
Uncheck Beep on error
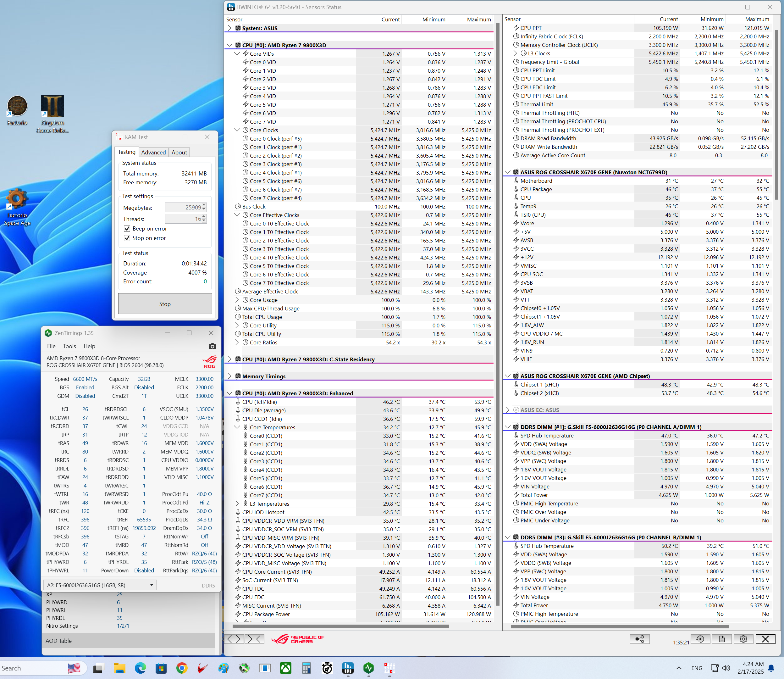pyautogui.click(x=127, y=228)
